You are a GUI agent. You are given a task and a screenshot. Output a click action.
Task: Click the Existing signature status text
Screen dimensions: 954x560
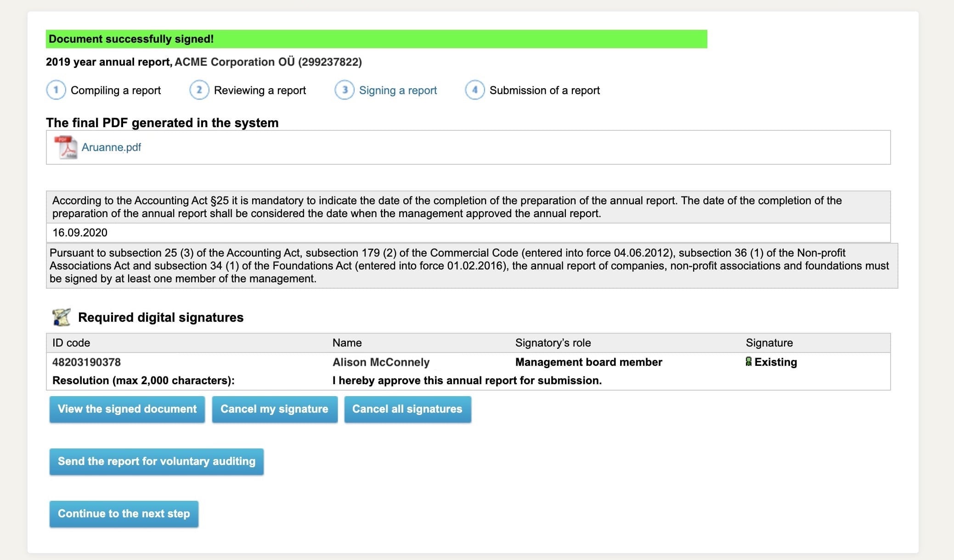775,362
